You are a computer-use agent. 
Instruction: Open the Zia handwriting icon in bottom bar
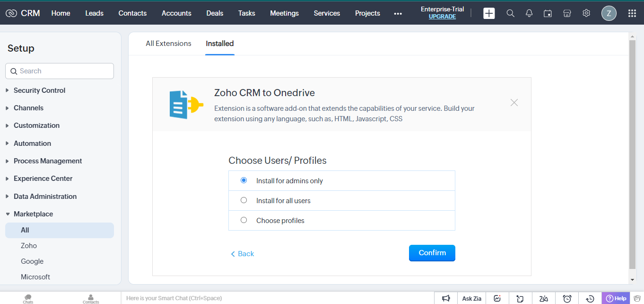coord(544,298)
